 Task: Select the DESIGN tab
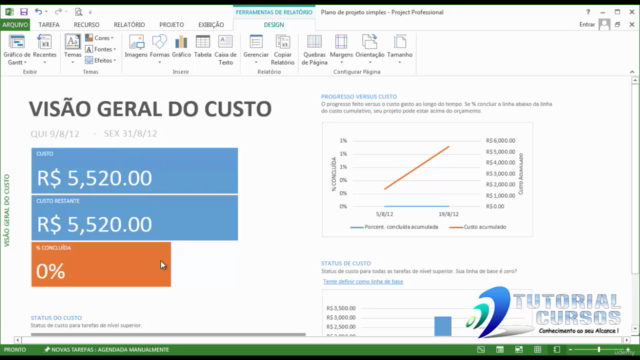point(274,24)
